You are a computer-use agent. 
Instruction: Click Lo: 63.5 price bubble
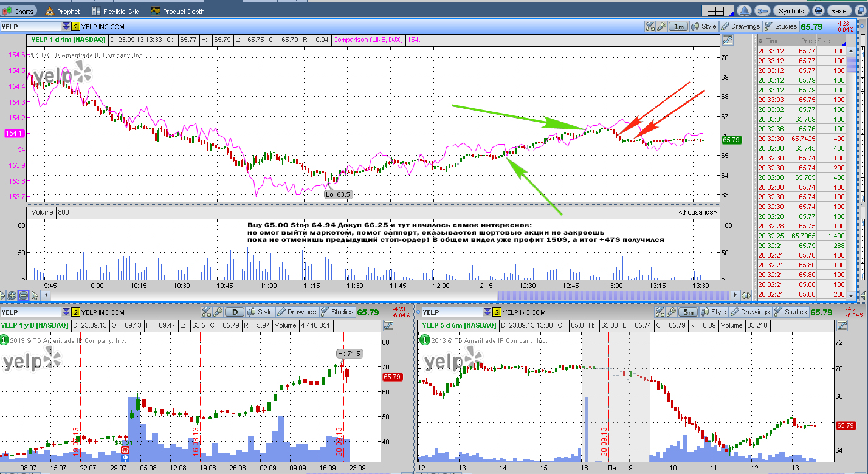[x=338, y=194]
